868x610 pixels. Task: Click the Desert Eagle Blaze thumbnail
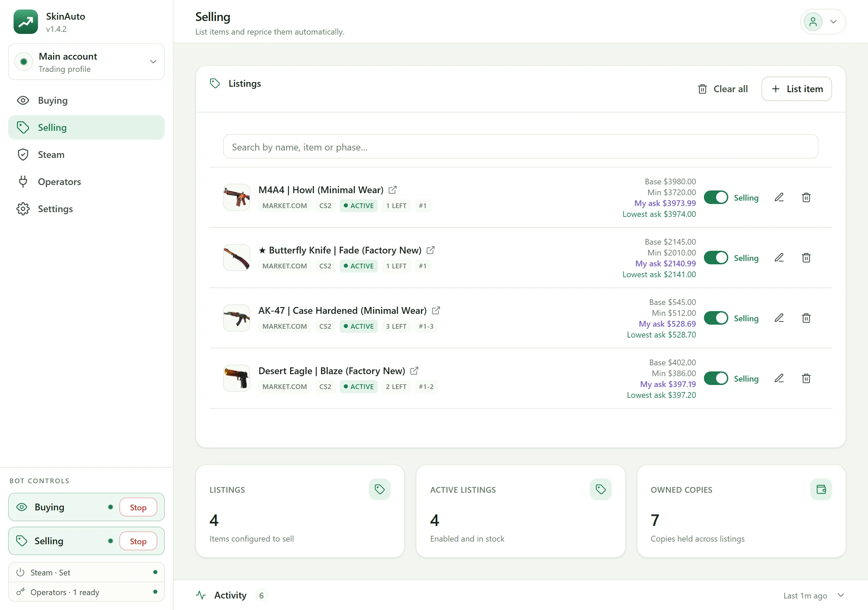click(237, 378)
